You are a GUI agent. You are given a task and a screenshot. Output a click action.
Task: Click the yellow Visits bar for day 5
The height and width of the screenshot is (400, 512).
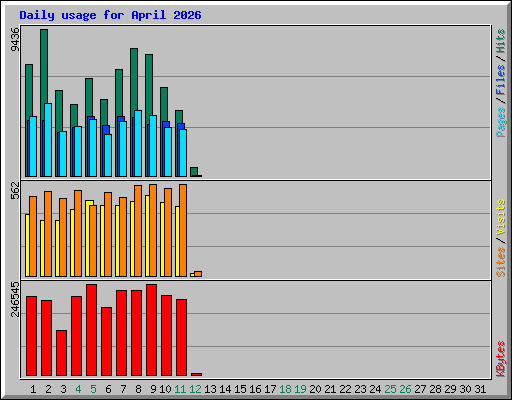[88, 238]
